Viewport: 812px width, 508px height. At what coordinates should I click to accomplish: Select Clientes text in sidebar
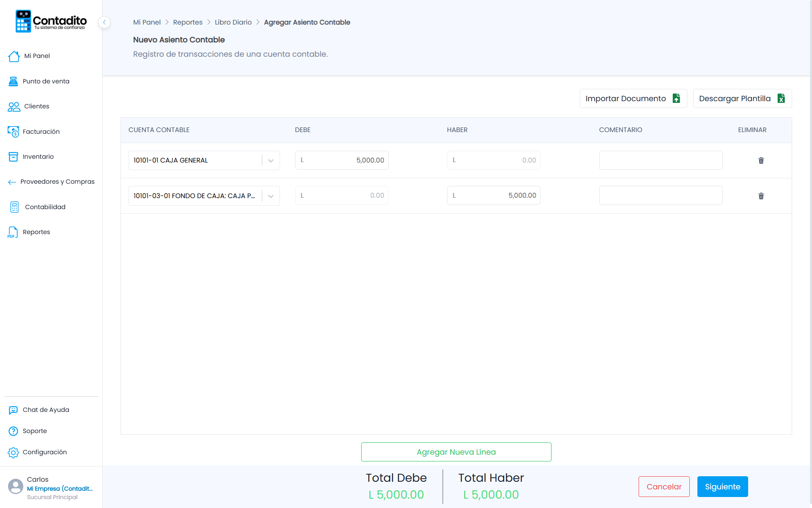pyautogui.click(x=37, y=106)
